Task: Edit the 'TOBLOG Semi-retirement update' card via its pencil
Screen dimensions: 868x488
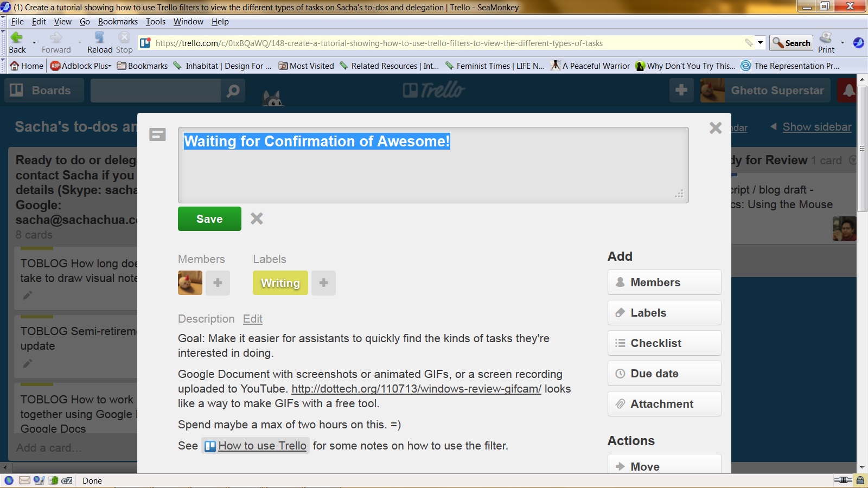Action: 28,363
